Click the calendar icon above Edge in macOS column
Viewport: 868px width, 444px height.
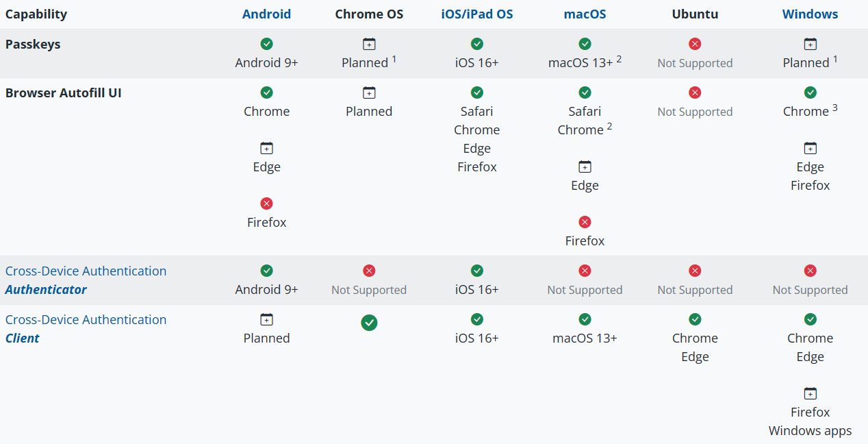click(585, 166)
